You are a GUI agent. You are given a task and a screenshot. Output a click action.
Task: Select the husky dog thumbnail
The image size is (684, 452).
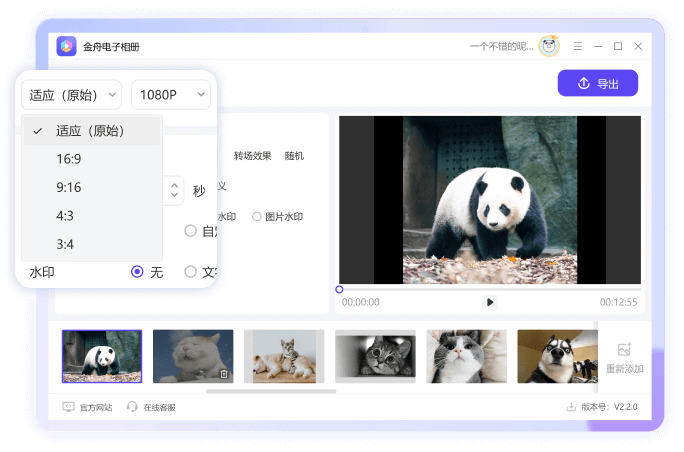(x=557, y=356)
